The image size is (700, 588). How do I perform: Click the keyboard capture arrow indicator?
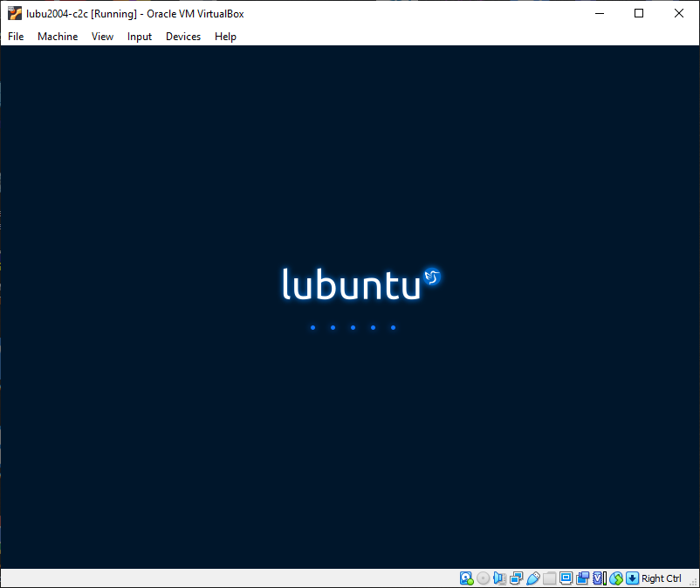tap(632, 578)
